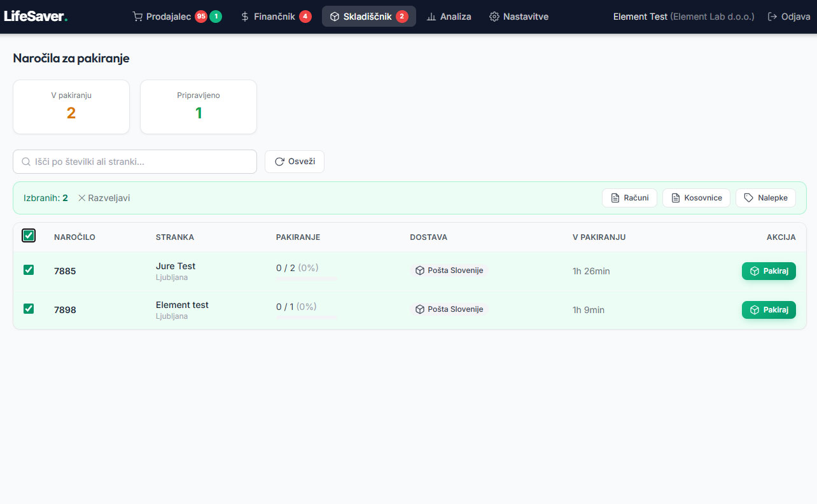Click Osveži to refresh orders
This screenshot has height=504, width=817.
coord(295,162)
